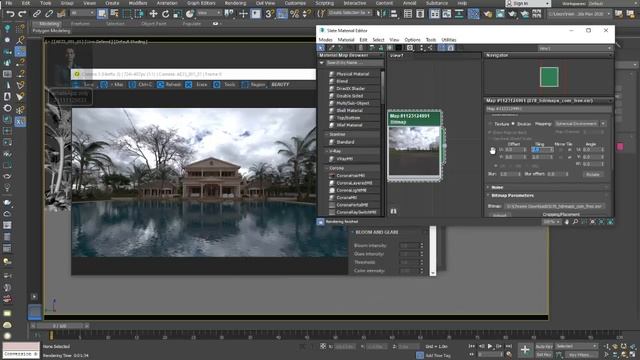
Task: Click the pink color swatch on right panel
Action: pos(620,147)
